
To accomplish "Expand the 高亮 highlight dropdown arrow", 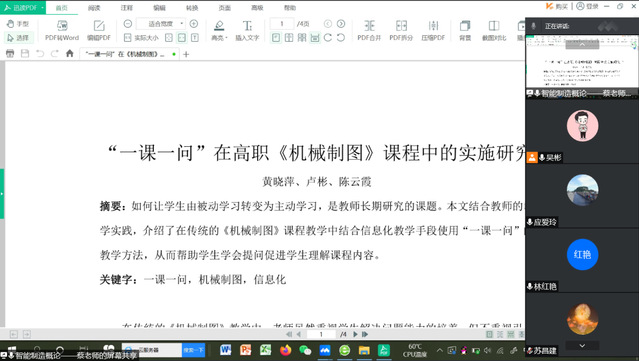I will click(x=226, y=38).
